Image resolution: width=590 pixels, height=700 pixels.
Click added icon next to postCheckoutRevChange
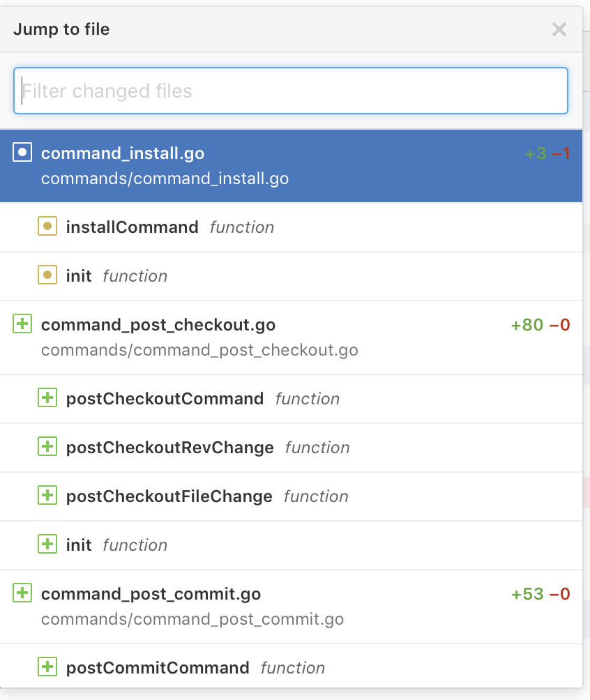pyautogui.click(x=47, y=447)
